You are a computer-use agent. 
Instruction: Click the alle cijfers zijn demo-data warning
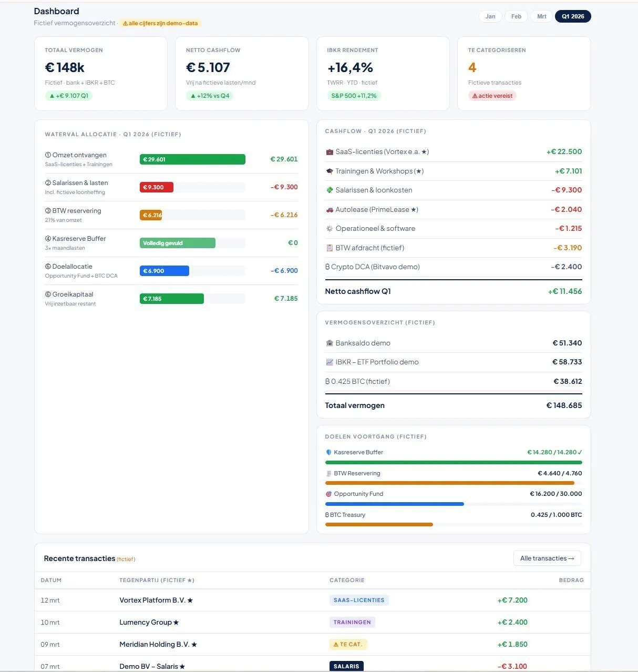160,23
